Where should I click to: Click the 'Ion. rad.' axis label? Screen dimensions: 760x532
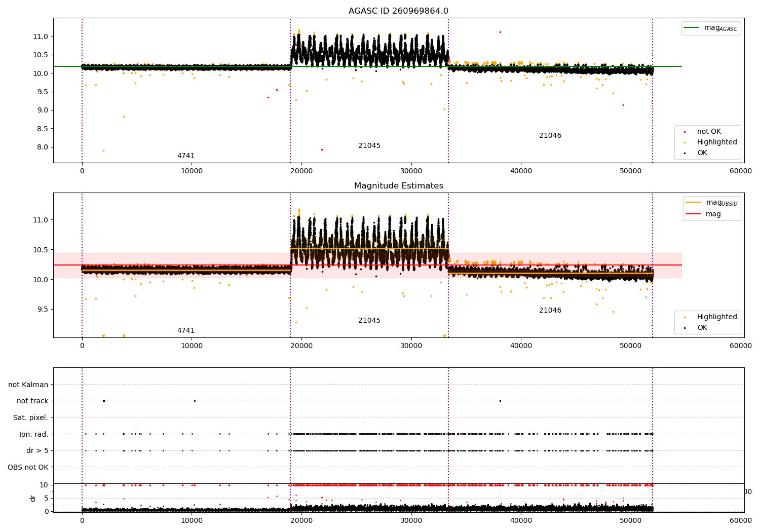pos(34,435)
